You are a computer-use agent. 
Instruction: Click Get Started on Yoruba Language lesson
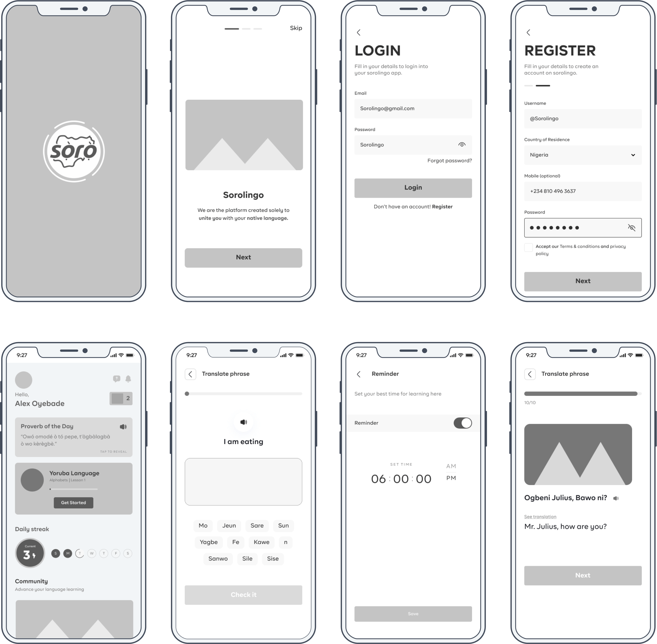[73, 502]
